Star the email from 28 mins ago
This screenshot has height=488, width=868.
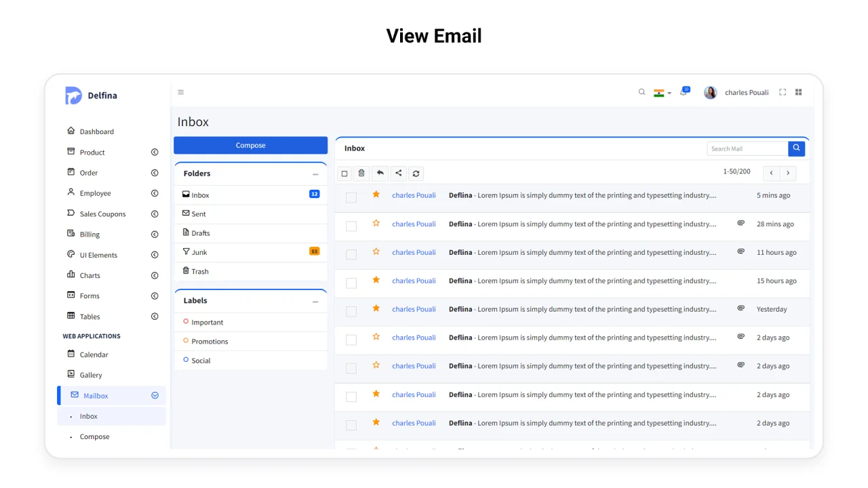376,223
